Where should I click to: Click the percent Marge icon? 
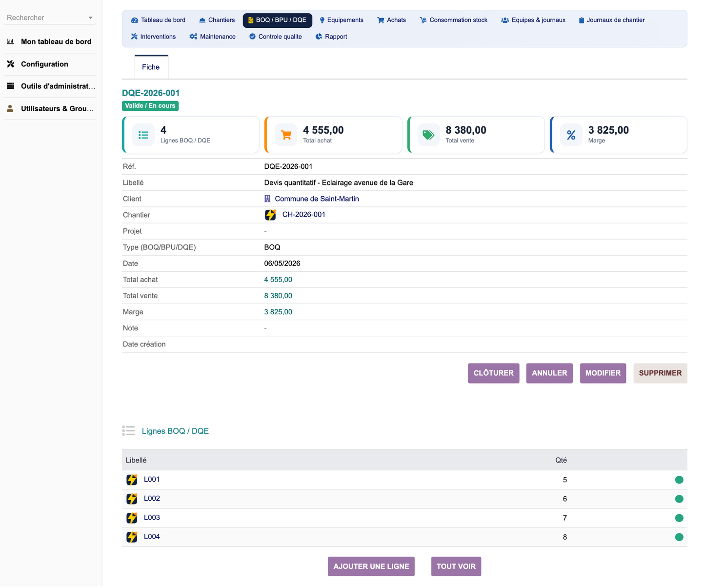click(x=571, y=135)
